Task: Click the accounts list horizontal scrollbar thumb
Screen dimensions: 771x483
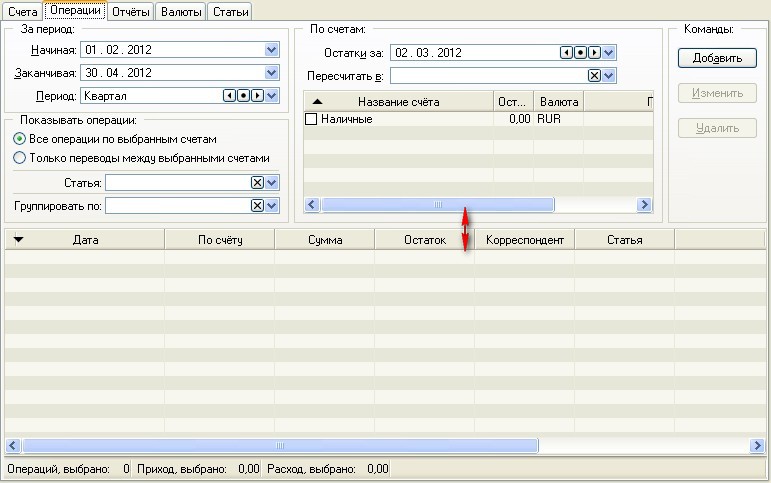Action: click(x=437, y=204)
